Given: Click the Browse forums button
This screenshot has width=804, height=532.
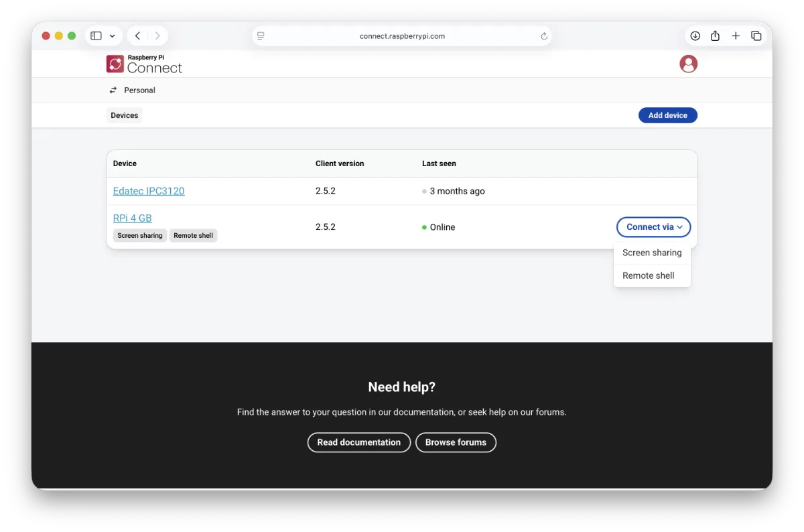Looking at the screenshot, I should [x=456, y=442].
